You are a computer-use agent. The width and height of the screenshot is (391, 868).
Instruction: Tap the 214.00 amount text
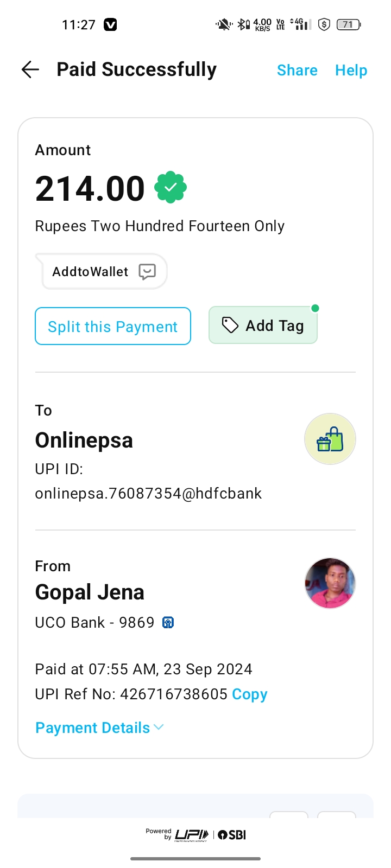point(90,189)
